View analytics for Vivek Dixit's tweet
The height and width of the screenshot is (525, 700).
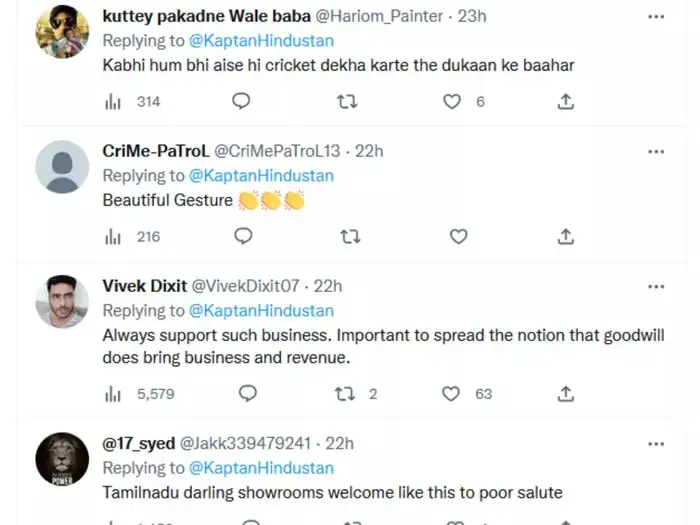112,394
